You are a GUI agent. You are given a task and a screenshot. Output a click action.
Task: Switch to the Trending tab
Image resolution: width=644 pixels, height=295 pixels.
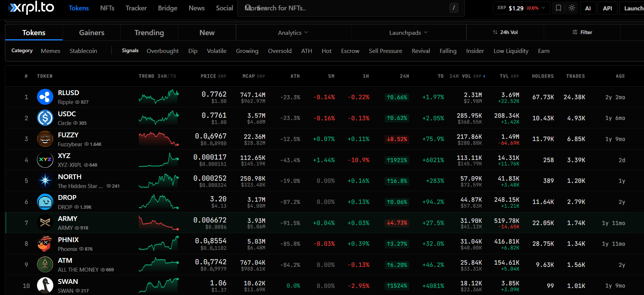pyautogui.click(x=149, y=33)
